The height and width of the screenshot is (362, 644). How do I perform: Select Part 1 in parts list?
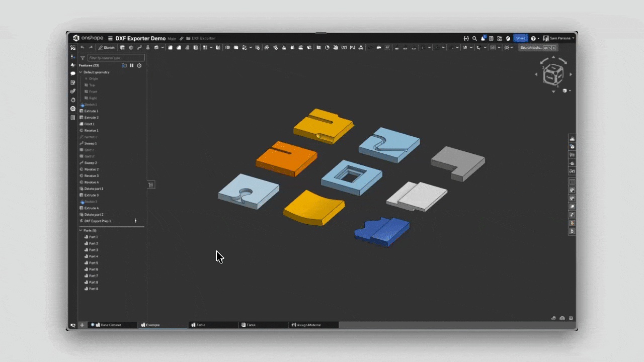(93, 237)
